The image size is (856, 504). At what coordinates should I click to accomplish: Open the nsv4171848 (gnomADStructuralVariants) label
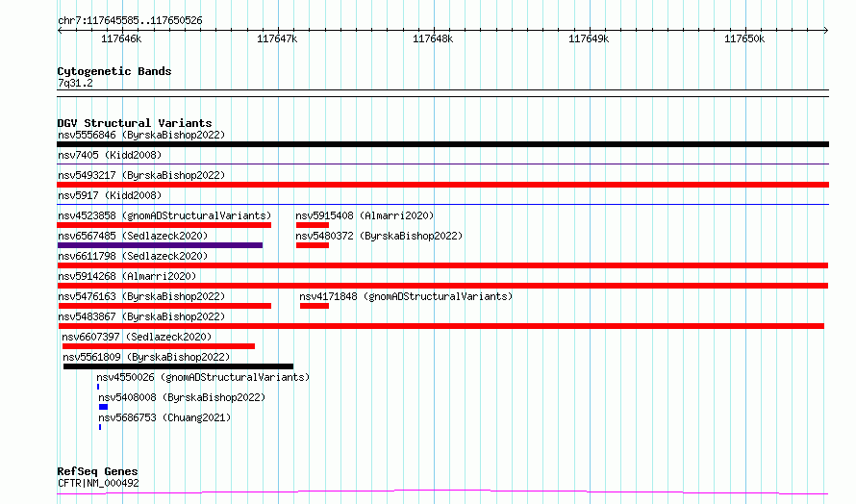click(x=406, y=296)
